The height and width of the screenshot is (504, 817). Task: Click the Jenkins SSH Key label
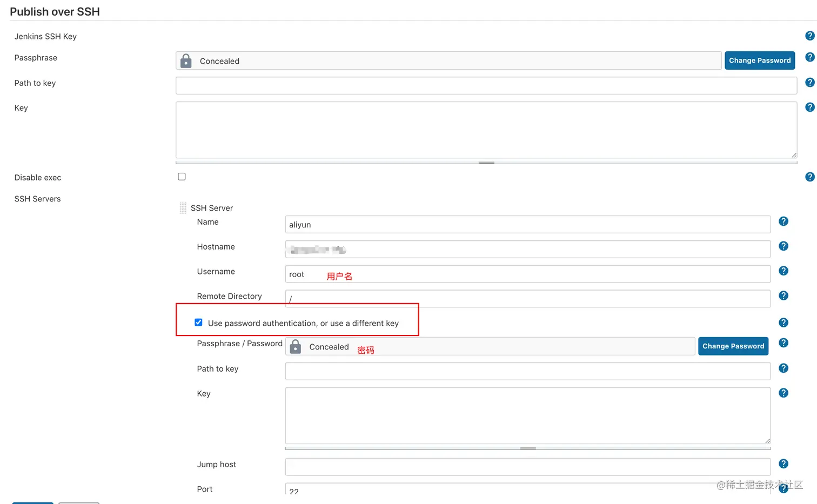(45, 36)
